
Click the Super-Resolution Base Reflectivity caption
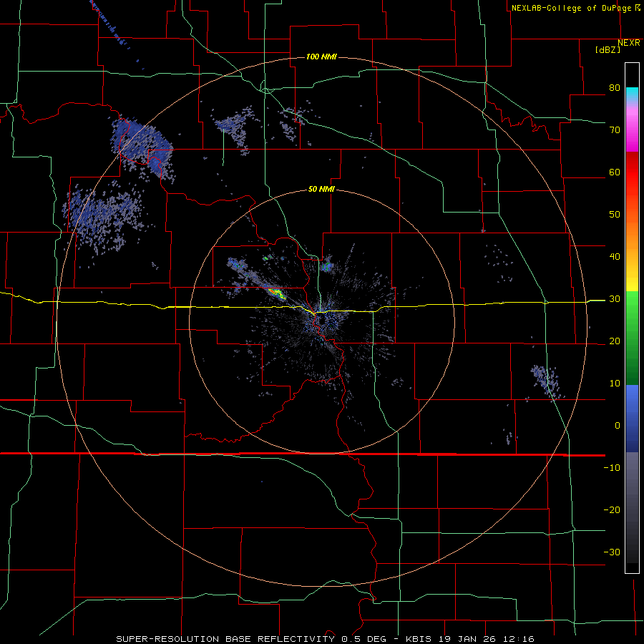326,639
